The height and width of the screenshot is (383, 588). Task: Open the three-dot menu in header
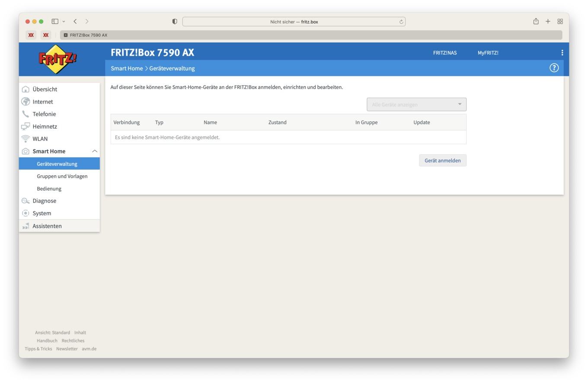(562, 53)
